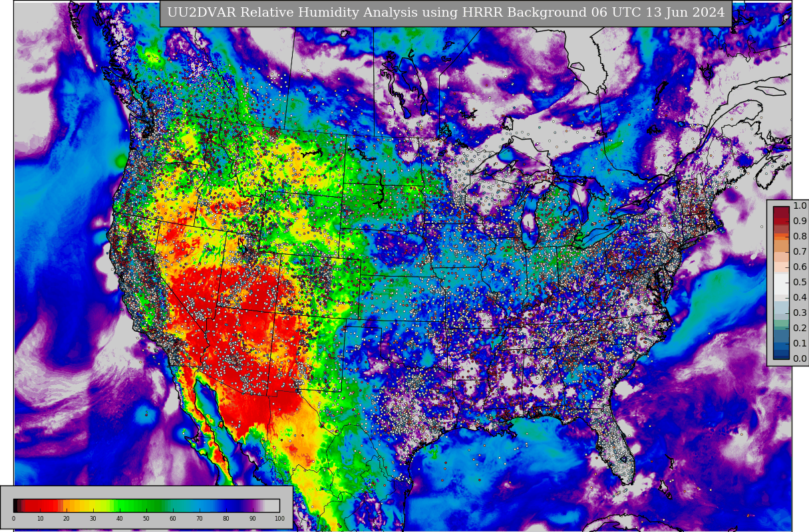Click the 0.4 label on right colorbar
The height and width of the screenshot is (532, 809).
coord(800,297)
